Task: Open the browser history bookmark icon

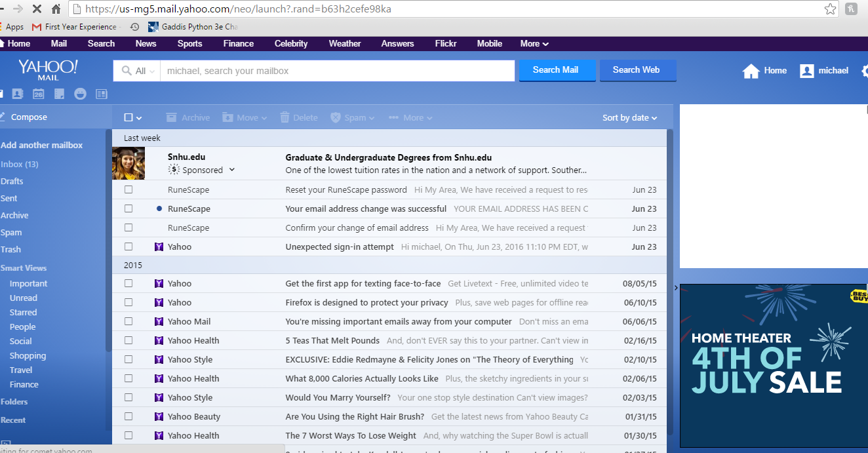Action: [x=134, y=27]
